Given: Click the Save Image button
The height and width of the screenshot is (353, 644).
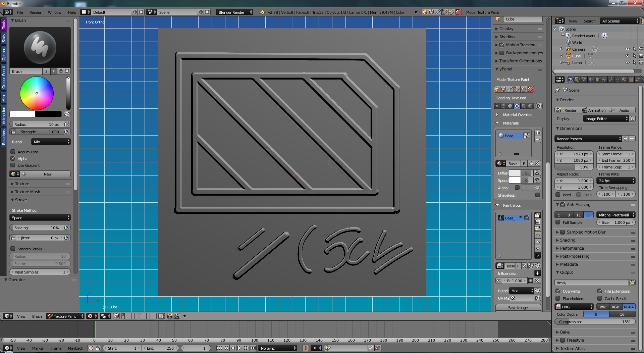Looking at the screenshot, I should coord(518,307).
